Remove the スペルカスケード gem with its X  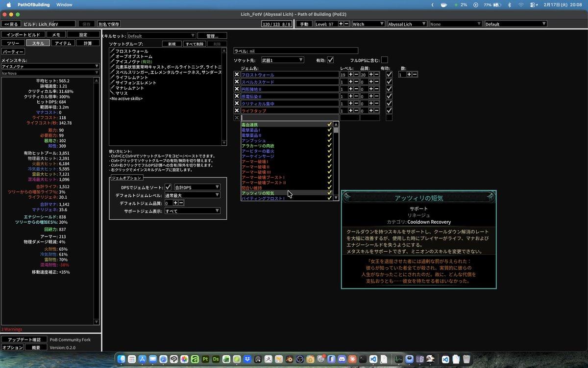(237, 82)
